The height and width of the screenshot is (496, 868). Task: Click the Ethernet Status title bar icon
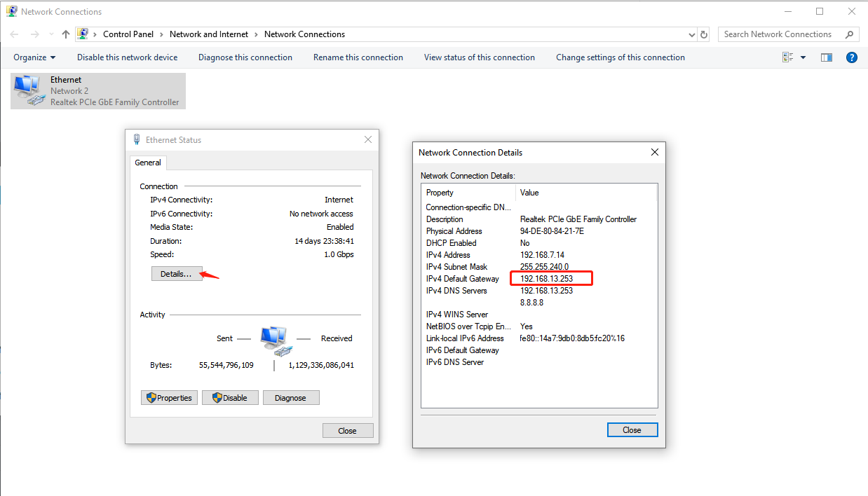tap(137, 139)
